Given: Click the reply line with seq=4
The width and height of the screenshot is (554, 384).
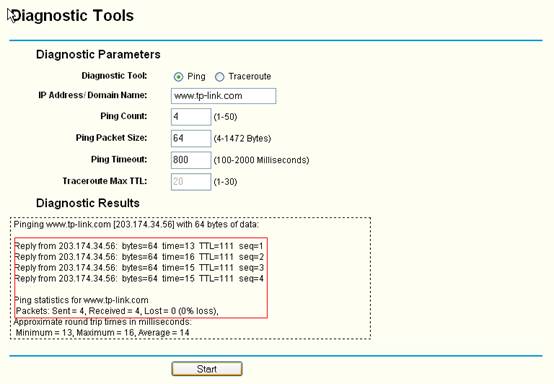Looking at the screenshot, I should (x=139, y=278).
